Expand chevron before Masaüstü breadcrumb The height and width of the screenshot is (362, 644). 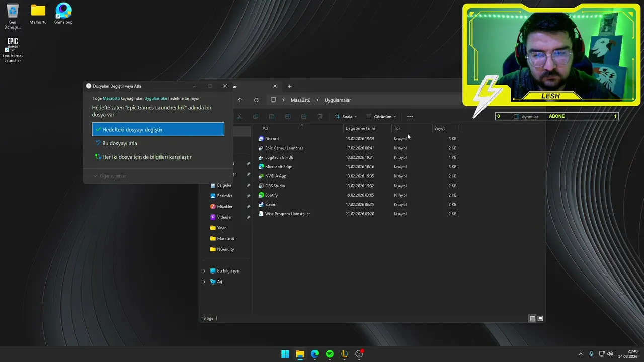[x=284, y=100]
